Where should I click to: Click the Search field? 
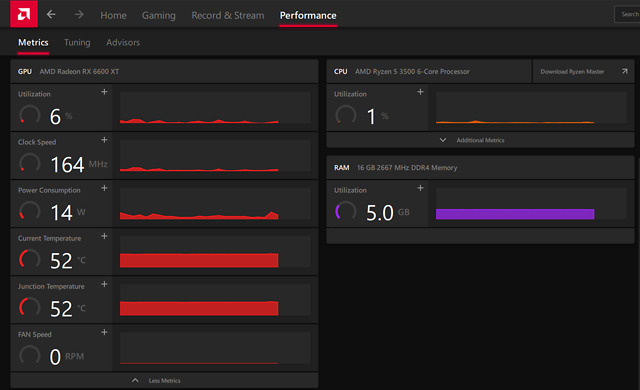[627, 14]
